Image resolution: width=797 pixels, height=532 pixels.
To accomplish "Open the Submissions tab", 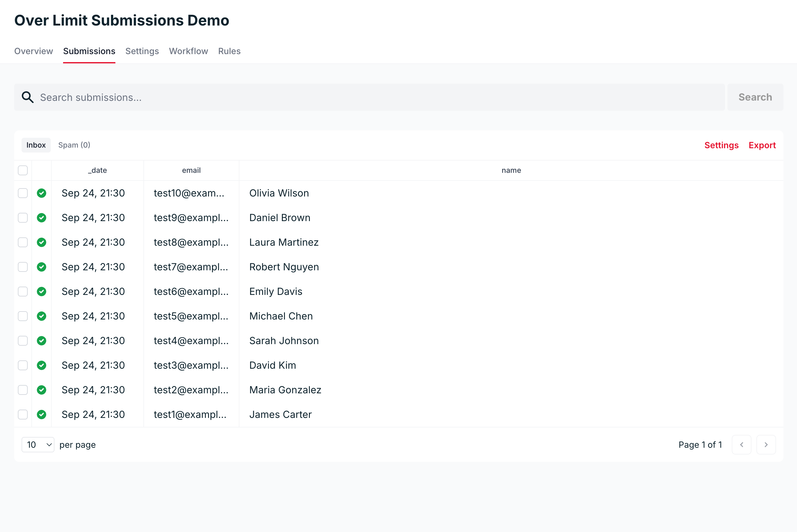I will (89, 51).
